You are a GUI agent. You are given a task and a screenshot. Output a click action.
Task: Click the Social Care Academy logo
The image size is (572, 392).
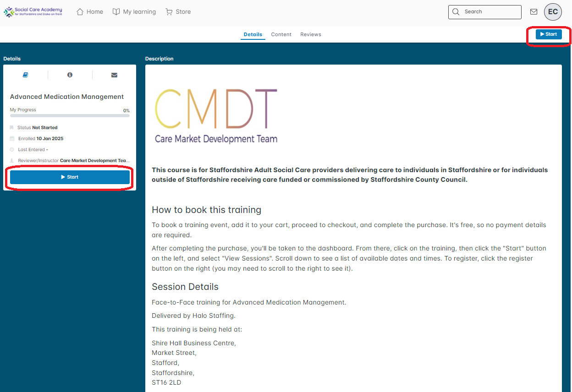point(33,11)
